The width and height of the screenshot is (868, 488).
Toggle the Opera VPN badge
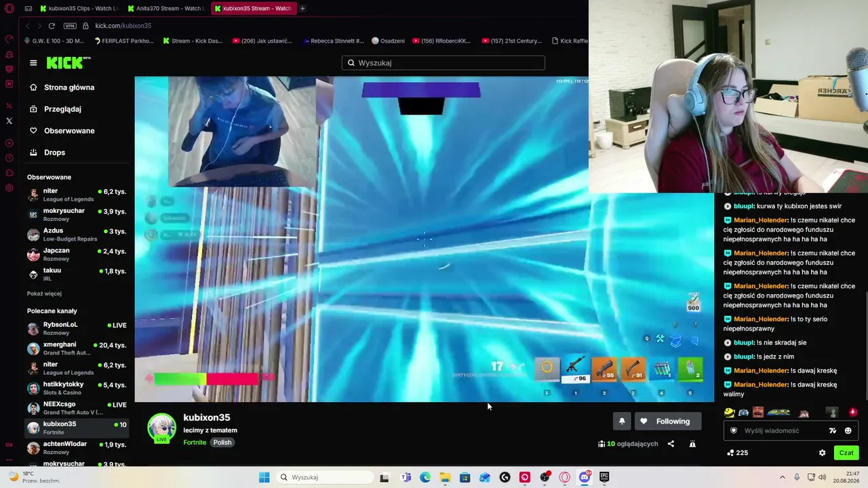[70, 26]
